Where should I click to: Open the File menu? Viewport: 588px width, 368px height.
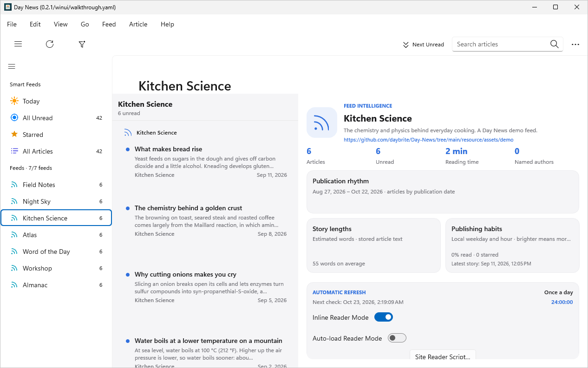click(12, 24)
